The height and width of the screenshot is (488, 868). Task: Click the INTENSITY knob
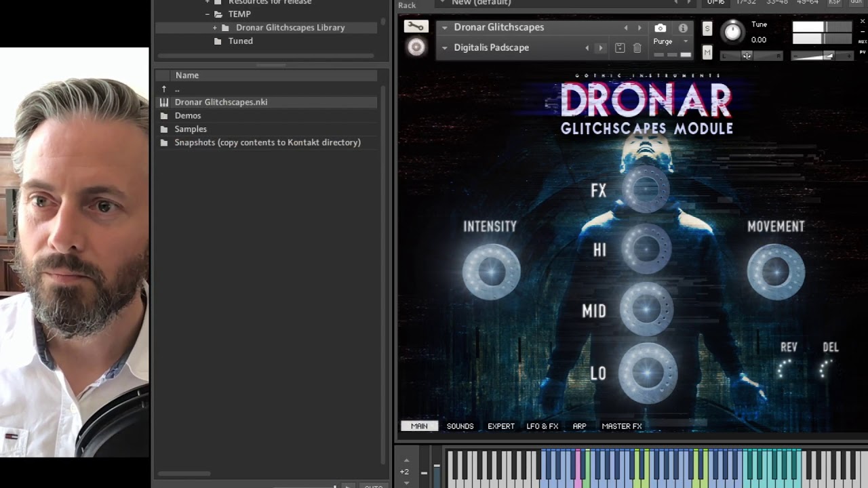(492, 272)
